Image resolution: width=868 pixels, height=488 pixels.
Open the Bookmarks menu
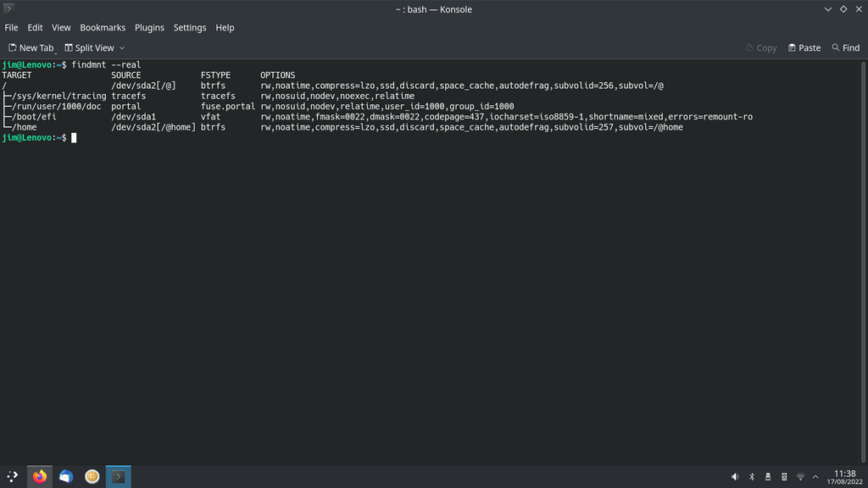[103, 28]
